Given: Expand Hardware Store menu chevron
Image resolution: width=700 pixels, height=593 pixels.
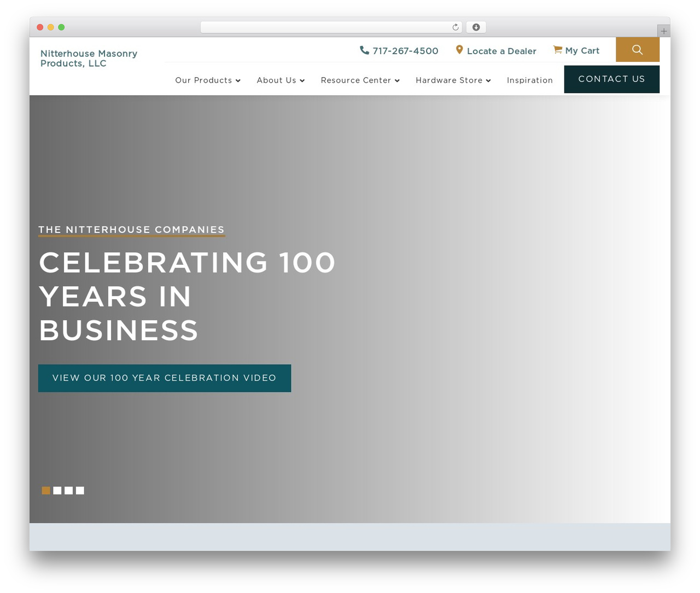Looking at the screenshot, I should pos(488,80).
